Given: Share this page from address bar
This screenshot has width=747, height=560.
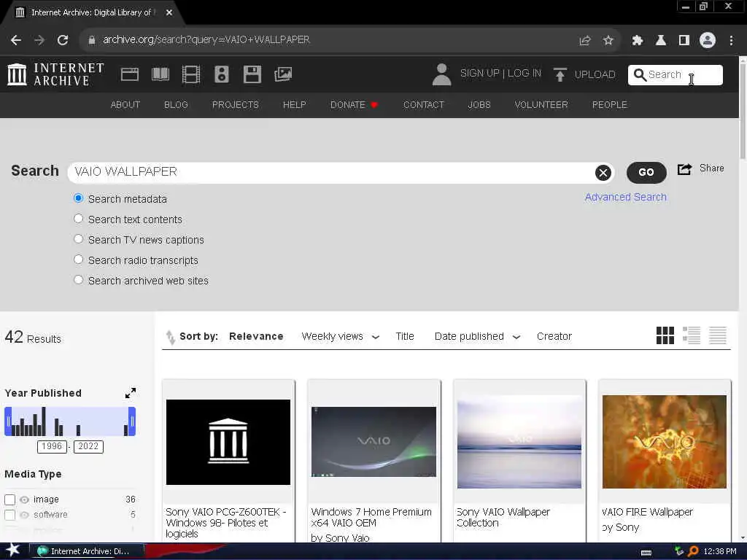Looking at the screenshot, I should 584,41.
